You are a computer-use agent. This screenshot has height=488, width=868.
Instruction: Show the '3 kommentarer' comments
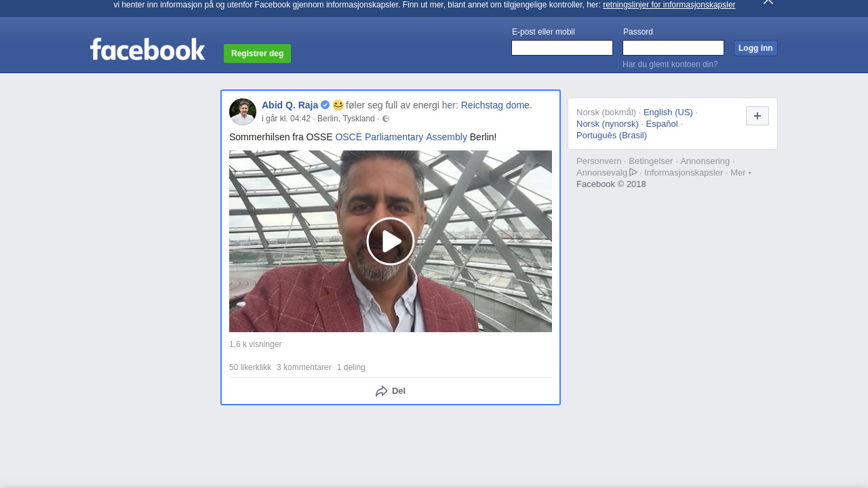304,367
